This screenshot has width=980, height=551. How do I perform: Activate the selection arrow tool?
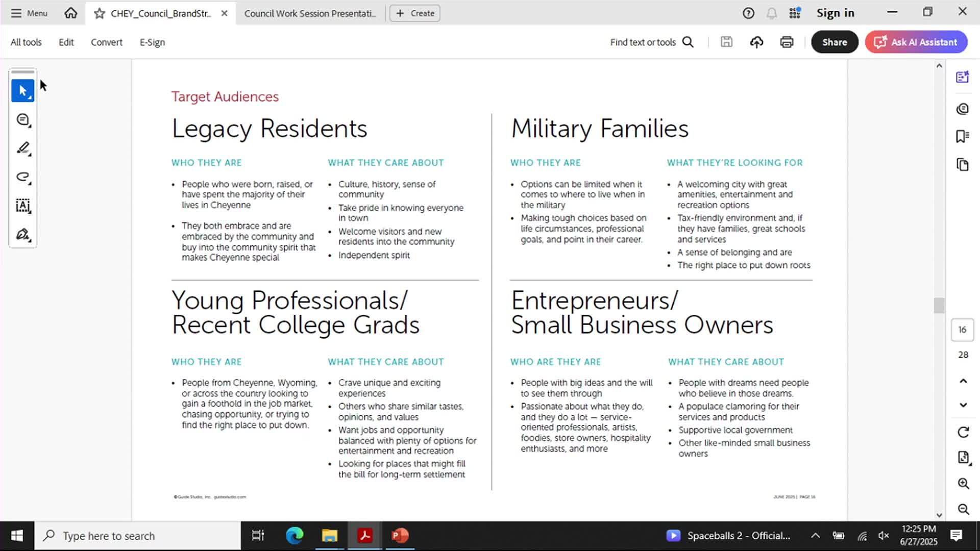pos(23,90)
